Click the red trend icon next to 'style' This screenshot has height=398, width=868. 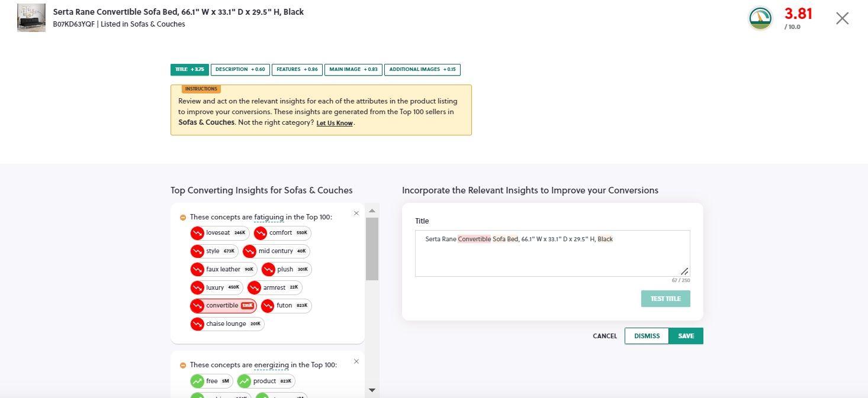tap(197, 251)
